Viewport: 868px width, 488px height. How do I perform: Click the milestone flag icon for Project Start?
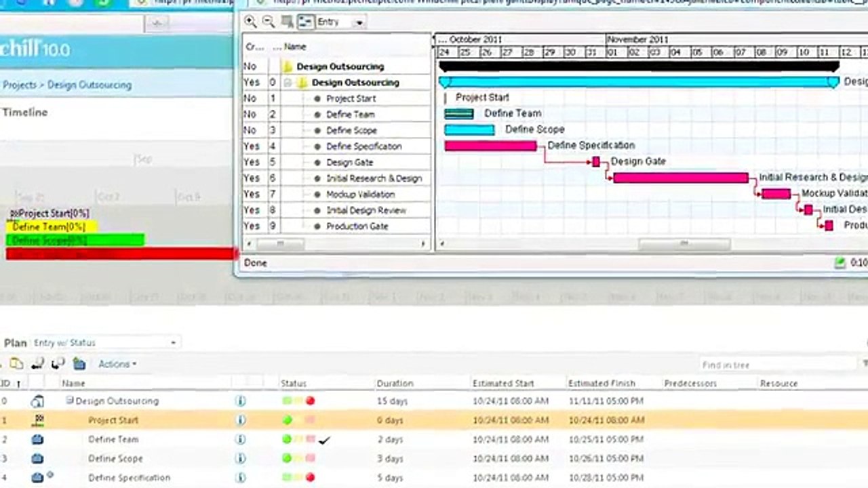pos(38,420)
